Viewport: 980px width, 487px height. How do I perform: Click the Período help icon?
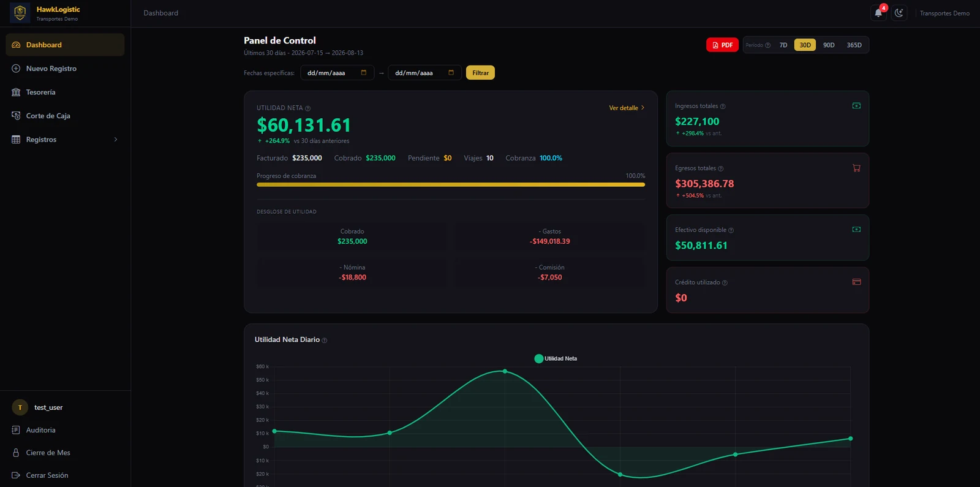pos(768,45)
